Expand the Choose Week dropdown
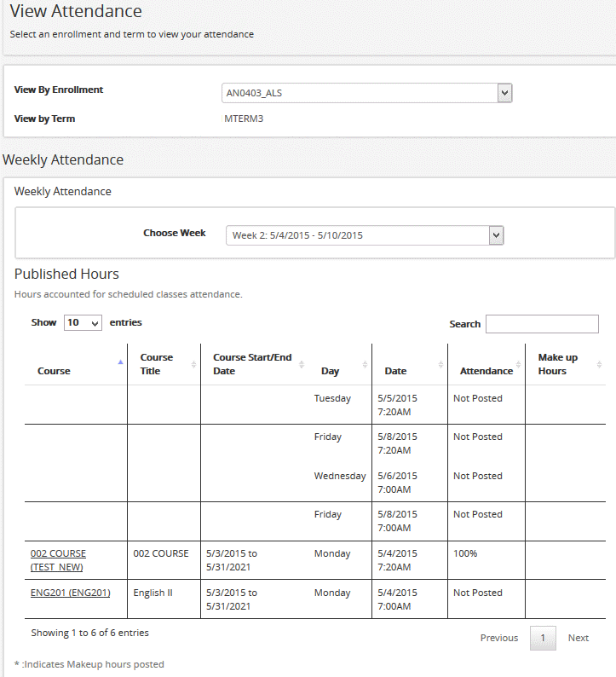The height and width of the screenshot is (677, 616). (365, 235)
